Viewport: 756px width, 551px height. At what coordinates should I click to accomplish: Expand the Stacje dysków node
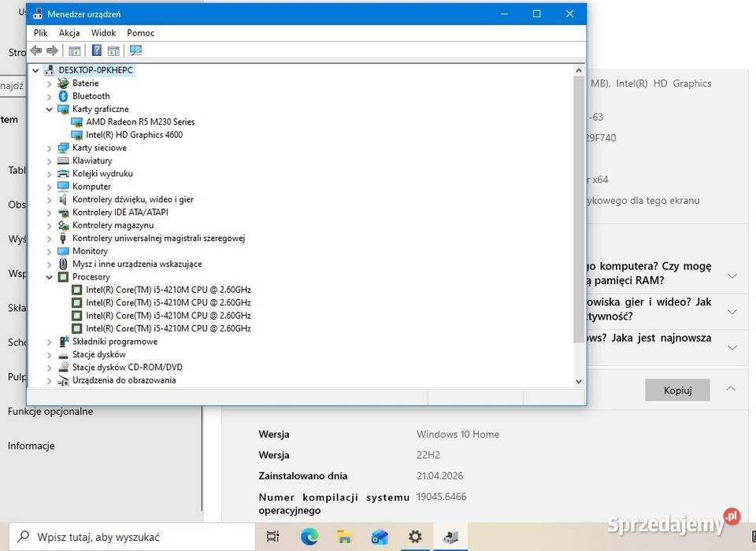click(49, 354)
